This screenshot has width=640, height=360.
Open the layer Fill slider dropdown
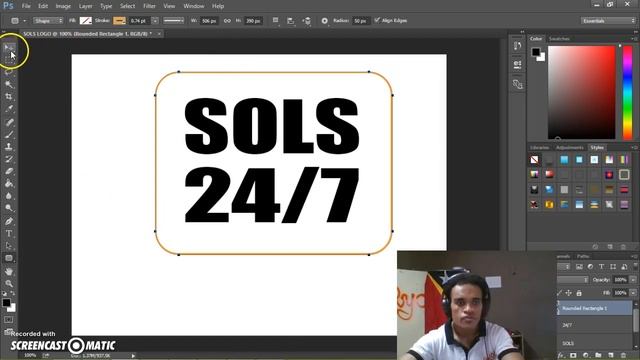[633, 293]
